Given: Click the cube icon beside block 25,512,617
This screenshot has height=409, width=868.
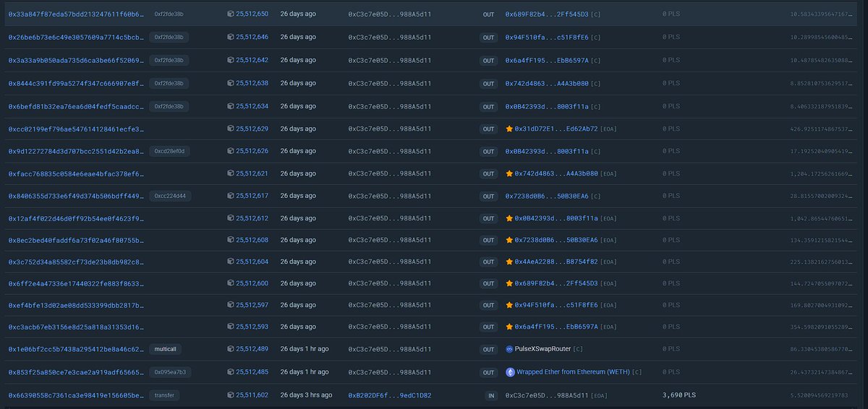Looking at the screenshot, I should (230, 196).
